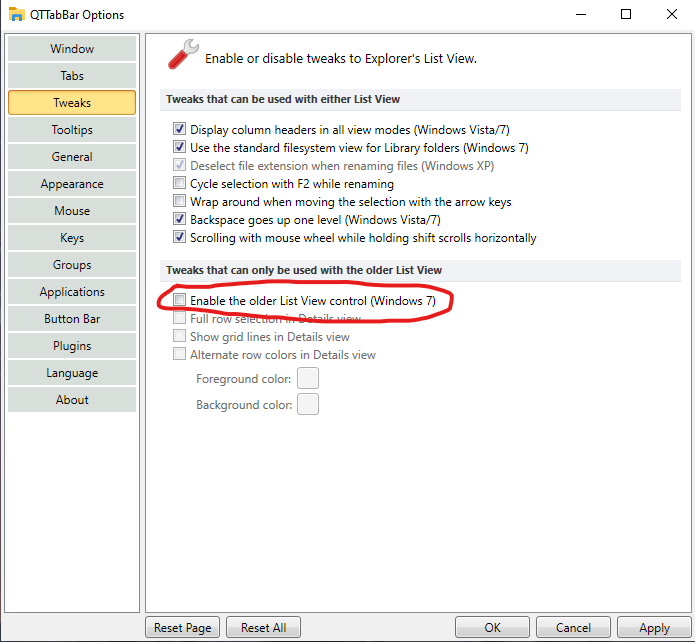Close the QTTabBar Options window

coord(672,15)
